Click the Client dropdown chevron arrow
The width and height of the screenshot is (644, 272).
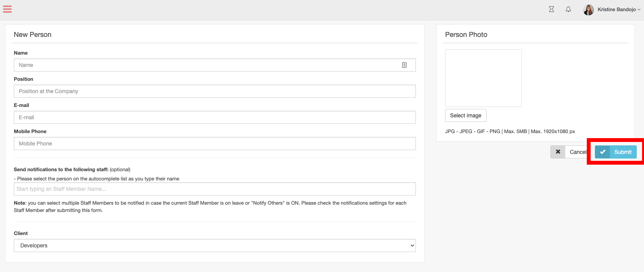[412, 245]
